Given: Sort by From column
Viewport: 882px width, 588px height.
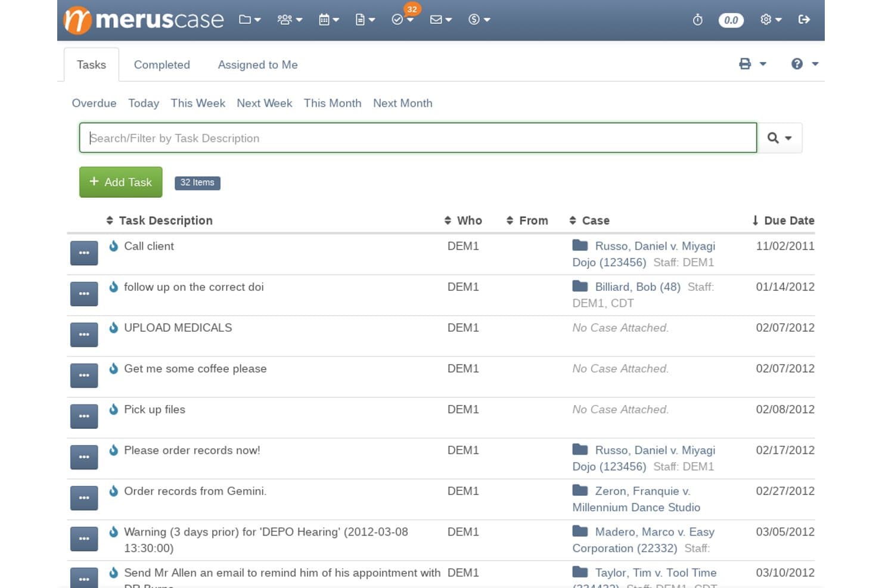Looking at the screenshot, I should (x=527, y=220).
